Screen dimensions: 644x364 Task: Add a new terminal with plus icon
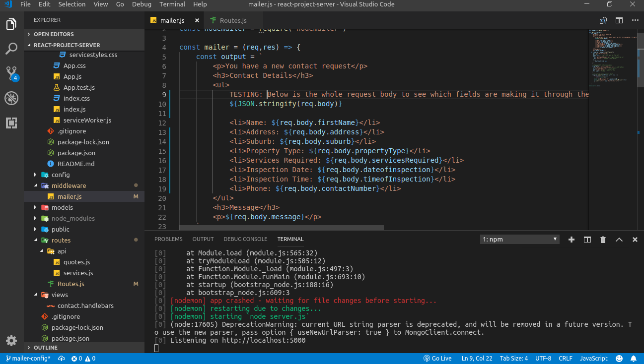pos(572,240)
